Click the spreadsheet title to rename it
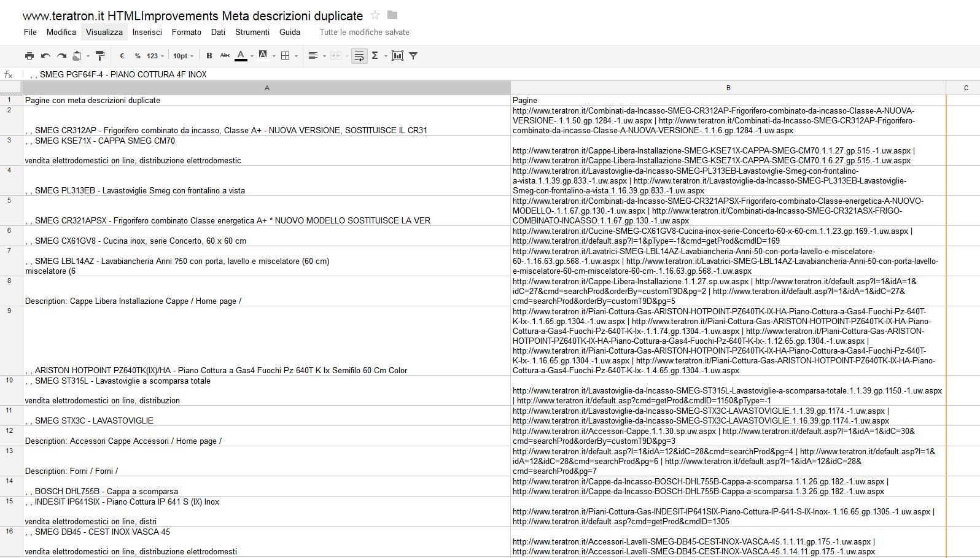980x558 pixels. 193,15
